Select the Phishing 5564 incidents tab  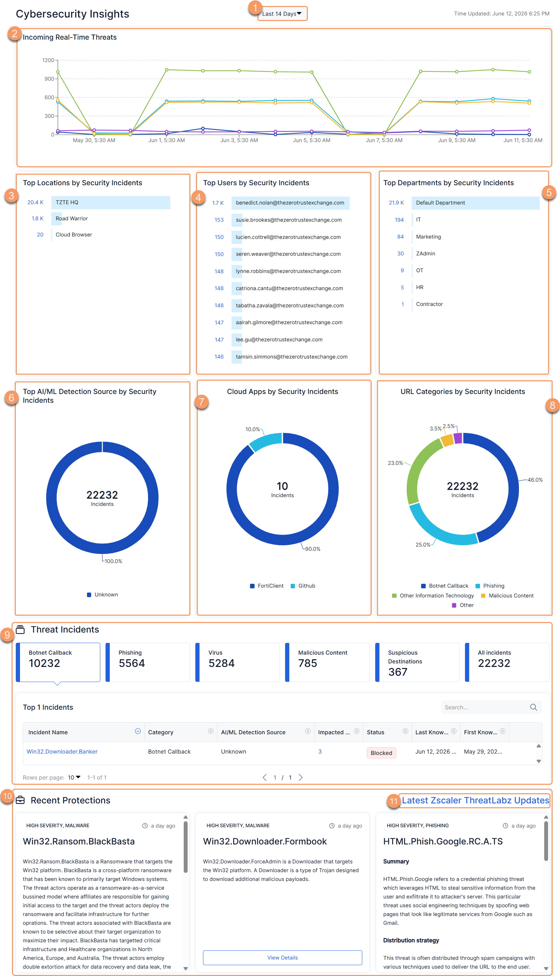point(148,662)
